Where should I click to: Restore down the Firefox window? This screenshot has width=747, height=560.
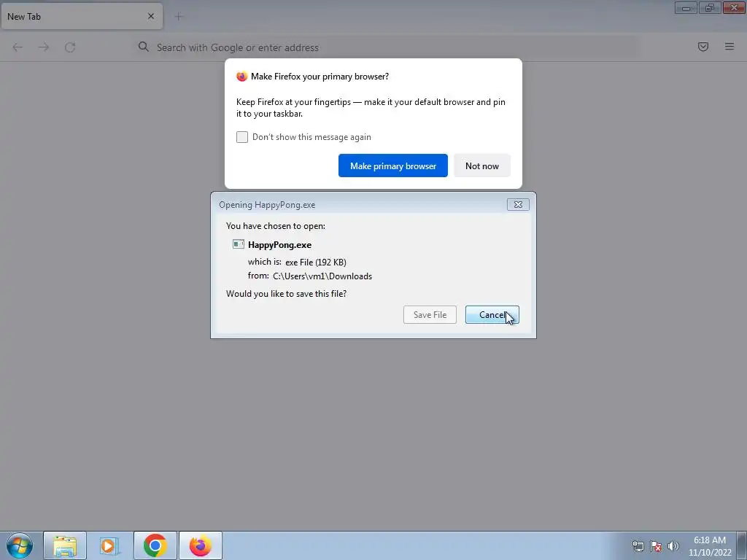click(x=710, y=7)
